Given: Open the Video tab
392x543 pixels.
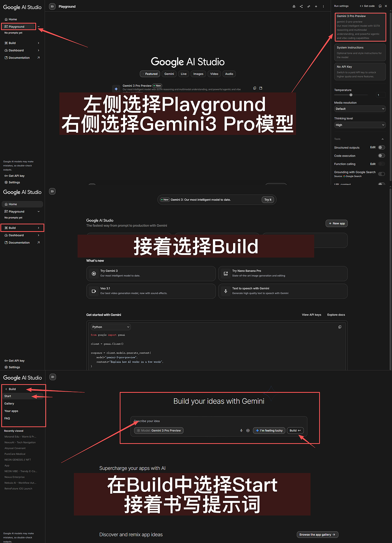Looking at the screenshot, I should [x=214, y=74].
